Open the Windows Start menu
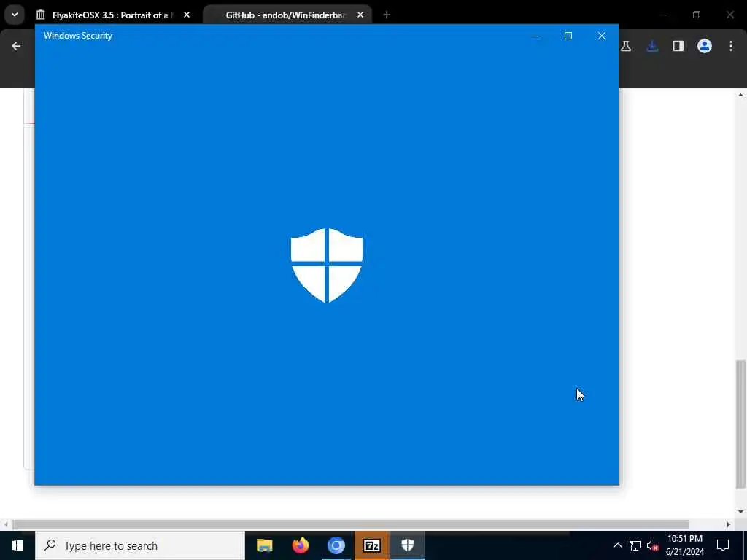747x560 pixels. click(18, 545)
